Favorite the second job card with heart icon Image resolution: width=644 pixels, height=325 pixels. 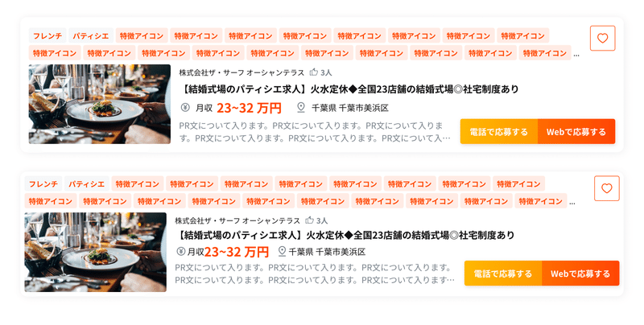[607, 188]
